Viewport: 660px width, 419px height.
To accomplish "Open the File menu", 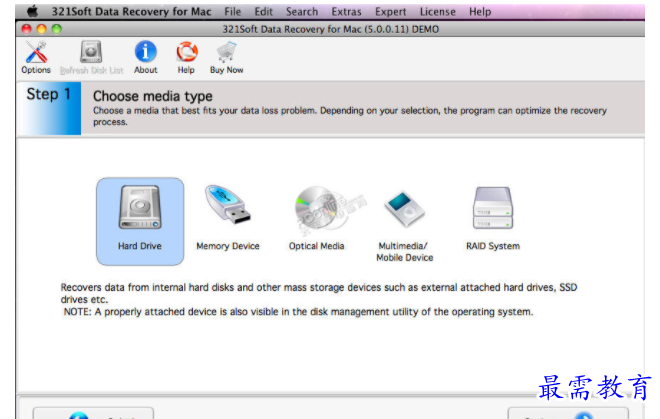I will click(x=233, y=11).
